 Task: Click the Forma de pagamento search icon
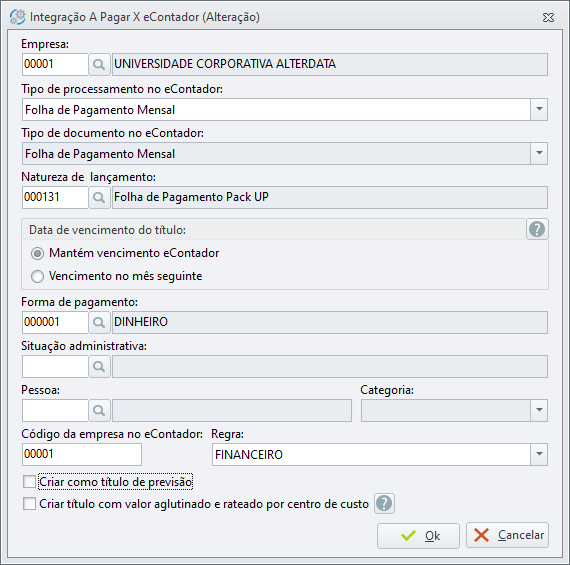(x=99, y=322)
